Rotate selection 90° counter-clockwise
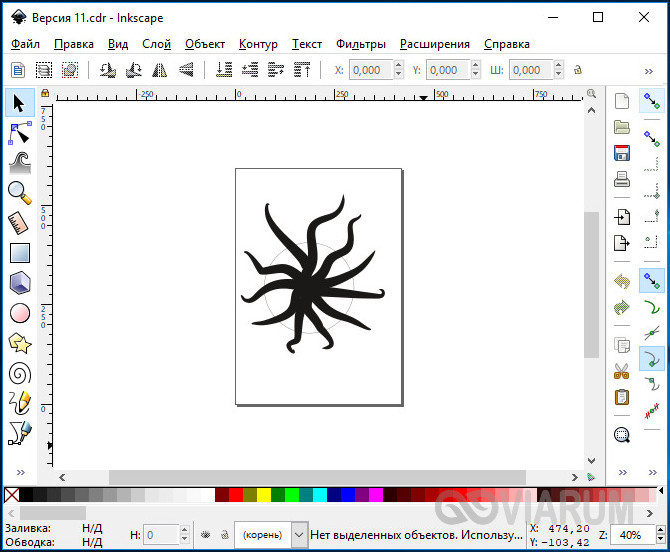Image resolution: width=670 pixels, height=552 pixels. 108,70
